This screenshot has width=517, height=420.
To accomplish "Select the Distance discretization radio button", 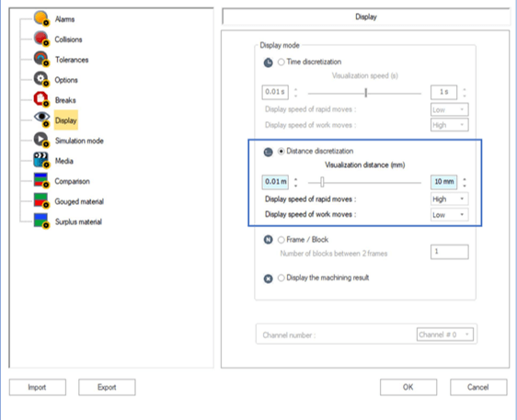I will [x=281, y=152].
